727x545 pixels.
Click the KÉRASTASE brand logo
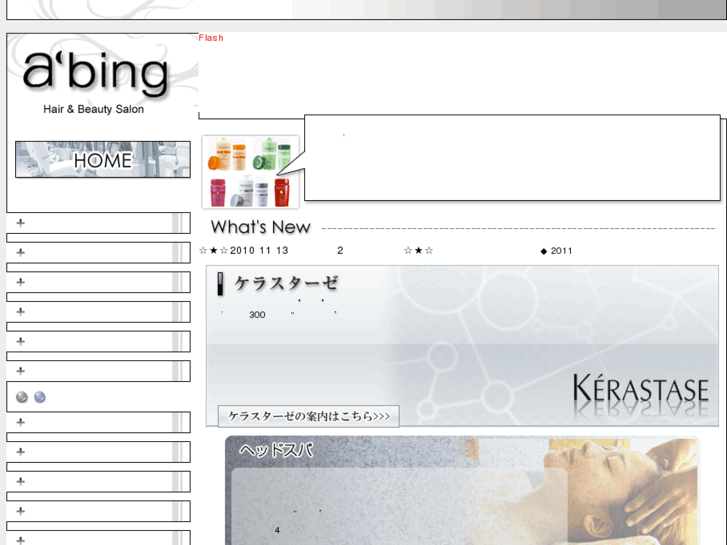tap(641, 389)
